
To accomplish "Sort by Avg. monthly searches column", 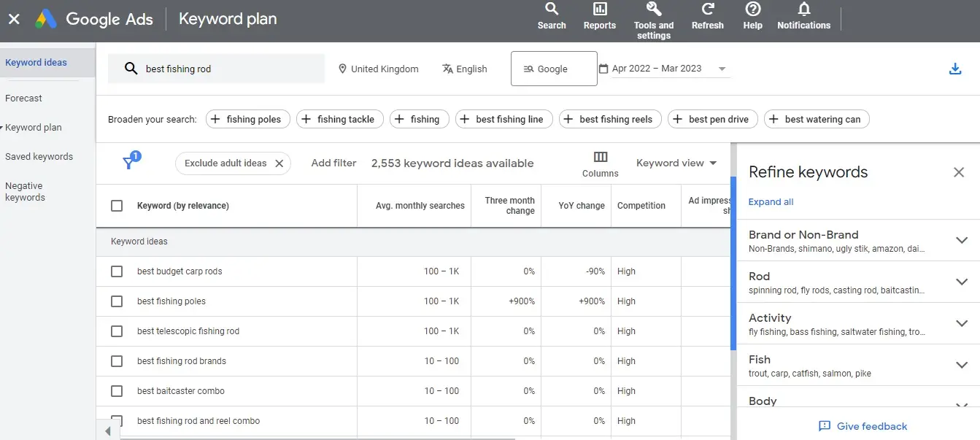I will coord(420,206).
